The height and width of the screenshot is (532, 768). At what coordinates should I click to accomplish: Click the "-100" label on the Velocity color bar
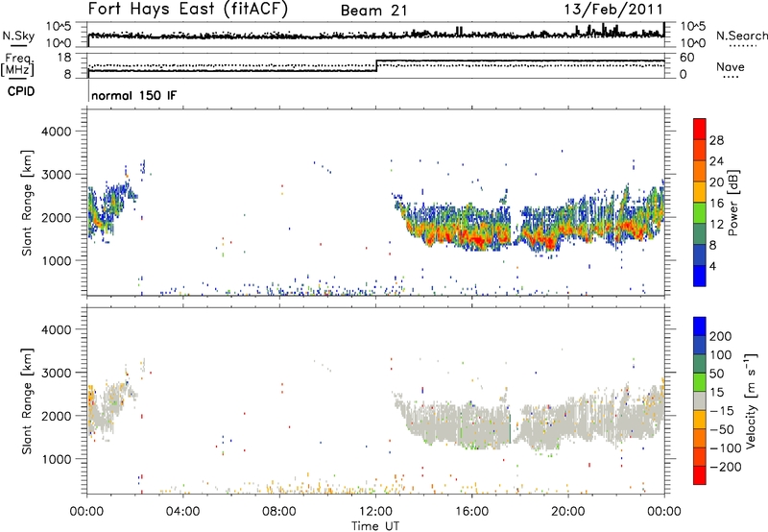[x=725, y=448]
